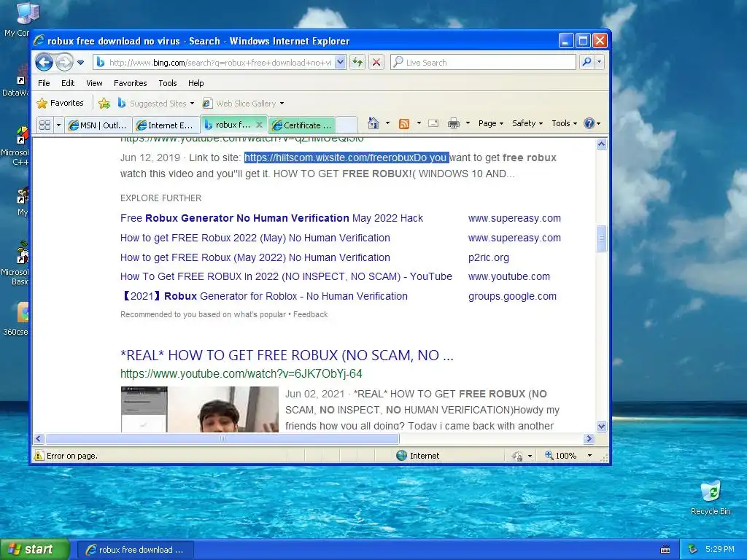Go back with the Back arrow button
The height and width of the screenshot is (560, 747).
(x=44, y=62)
